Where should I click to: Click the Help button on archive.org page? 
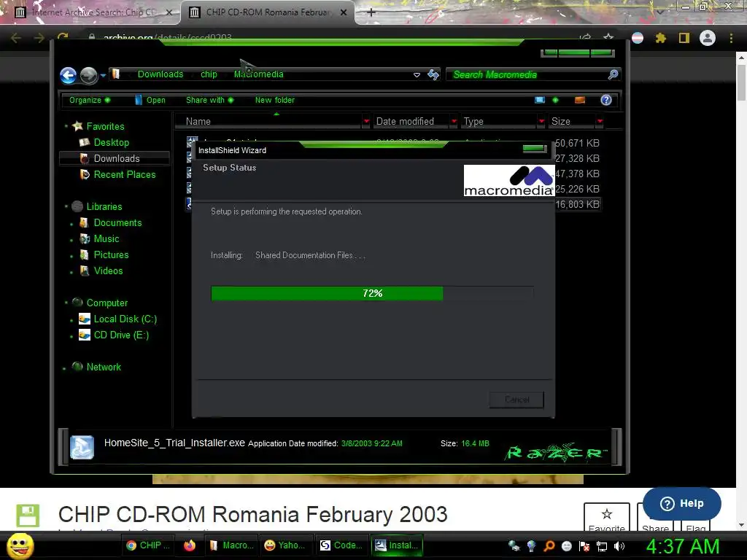click(682, 503)
